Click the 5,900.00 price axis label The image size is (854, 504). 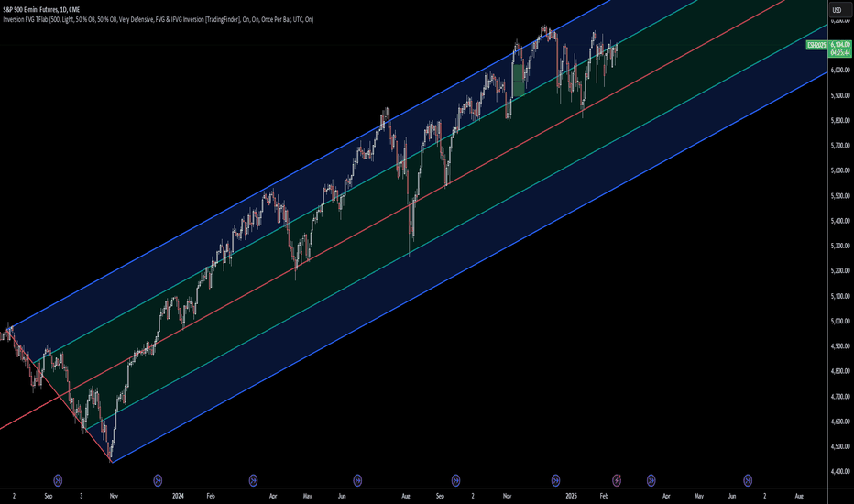coord(840,95)
